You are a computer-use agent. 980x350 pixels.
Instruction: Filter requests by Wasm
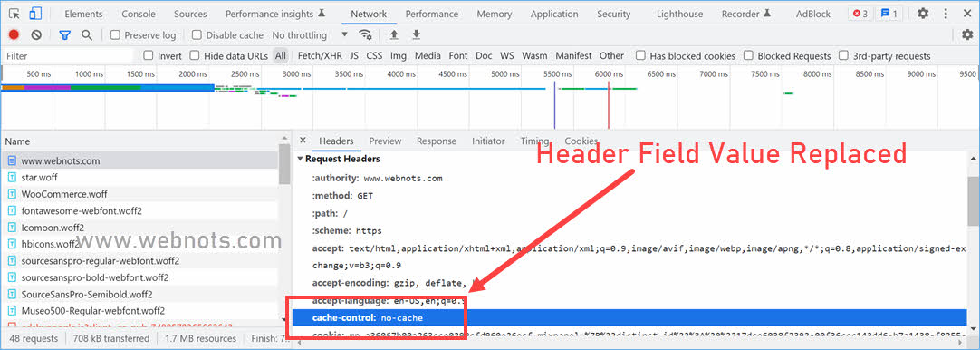coord(534,55)
